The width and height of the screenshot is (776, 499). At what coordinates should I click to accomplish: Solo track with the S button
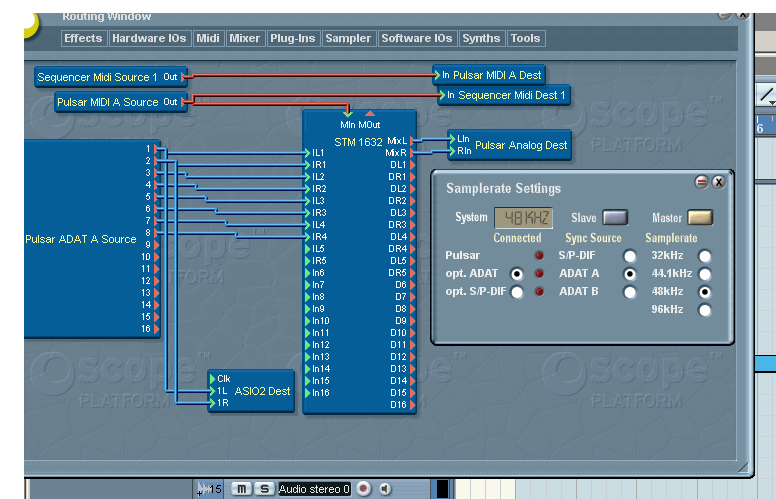[265, 489]
